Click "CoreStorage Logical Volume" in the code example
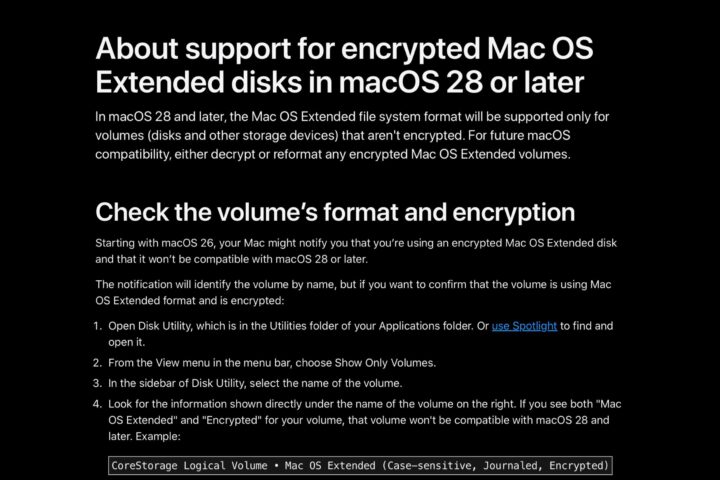720x480 pixels. click(x=189, y=466)
